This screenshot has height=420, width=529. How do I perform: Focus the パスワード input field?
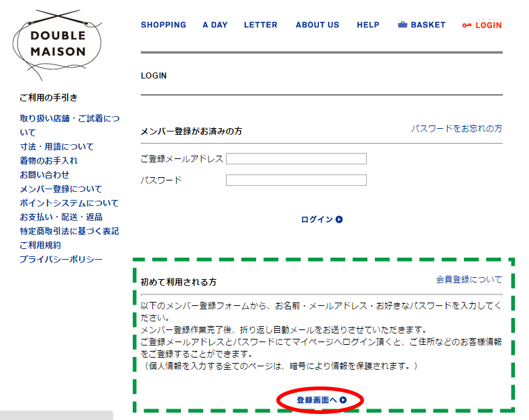[x=296, y=180]
